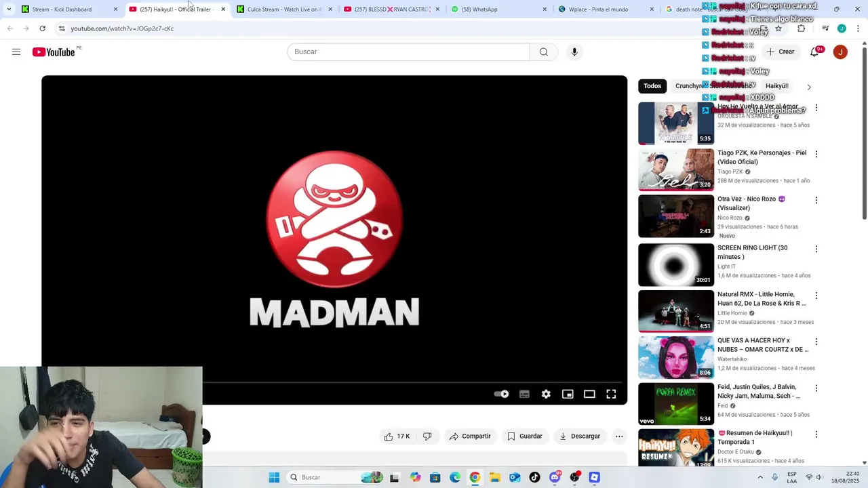Click the page vertical scrollbar
This screenshot has height=488, width=868.
click(864, 132)
